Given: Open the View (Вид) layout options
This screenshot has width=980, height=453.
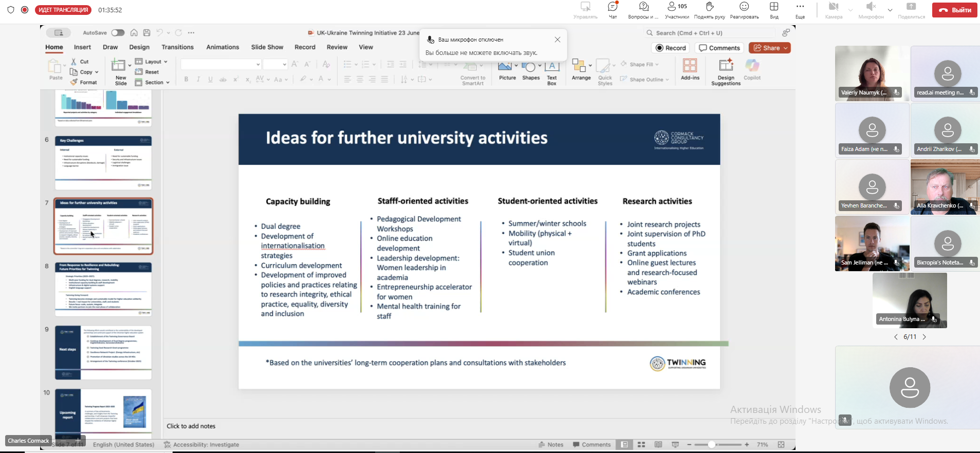Looking at the screenshot, I should 774,10.
